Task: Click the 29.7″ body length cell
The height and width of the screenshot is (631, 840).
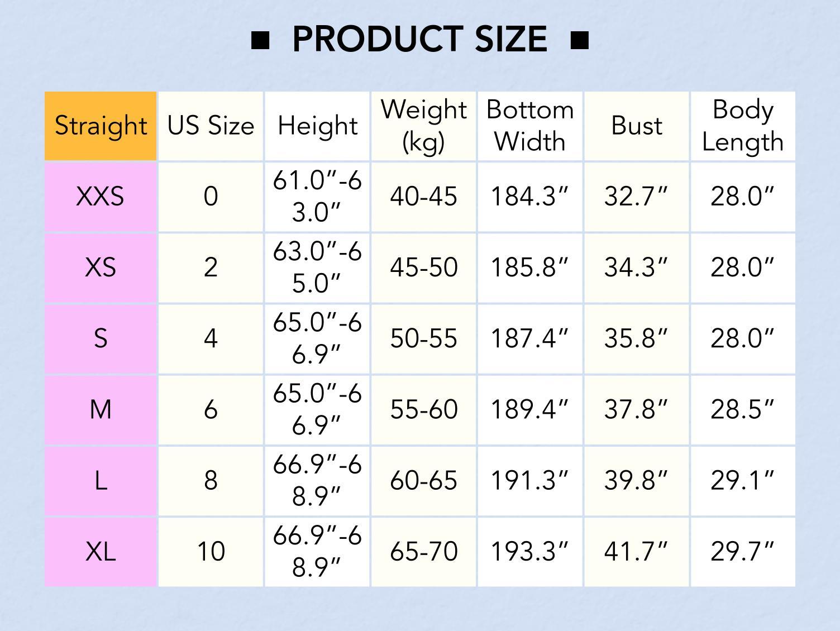Action: (743, 551)
